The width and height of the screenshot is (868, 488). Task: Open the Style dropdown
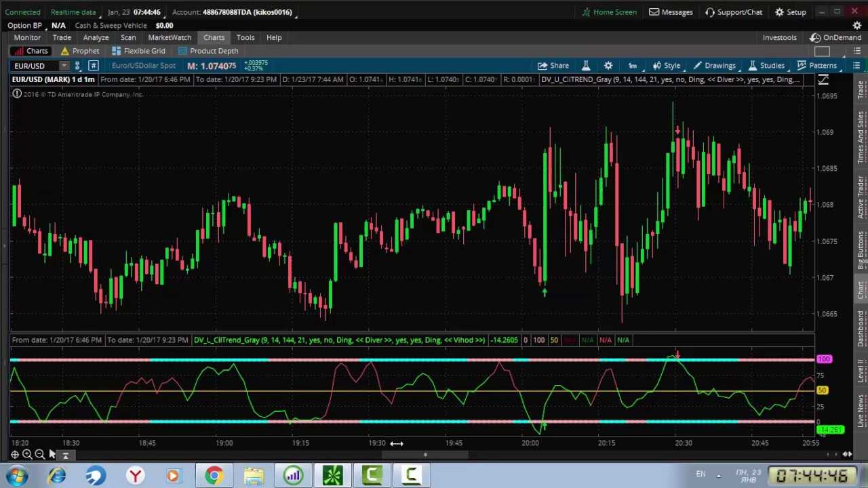point(667,66)
